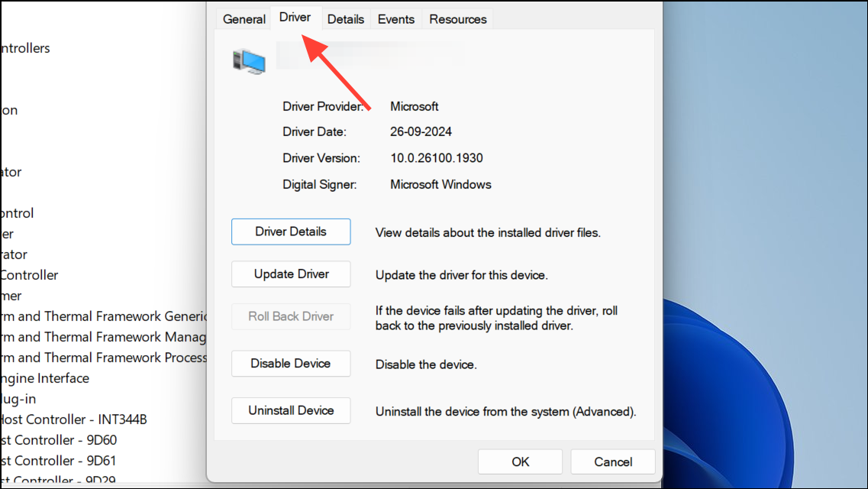Image resolution: width=868 pixels, height=489 pixels.
Task: Select the Thermal Framework Processor entry
Action: [x=104, y=357]
